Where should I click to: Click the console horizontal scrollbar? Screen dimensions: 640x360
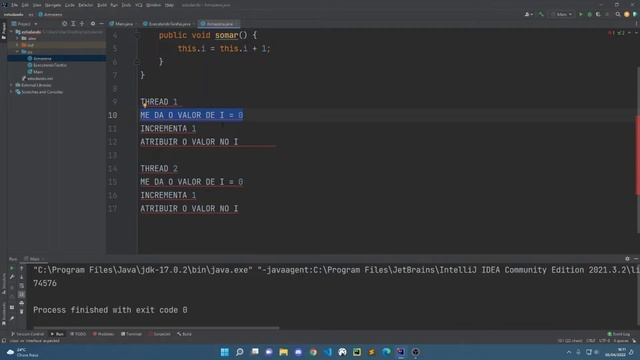pos(156,328)
